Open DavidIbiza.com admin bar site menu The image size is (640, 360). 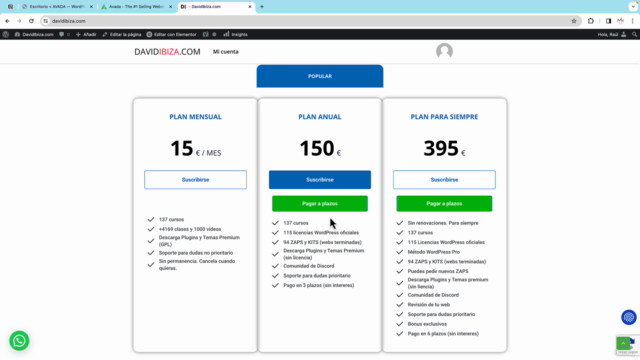[34, 34]
